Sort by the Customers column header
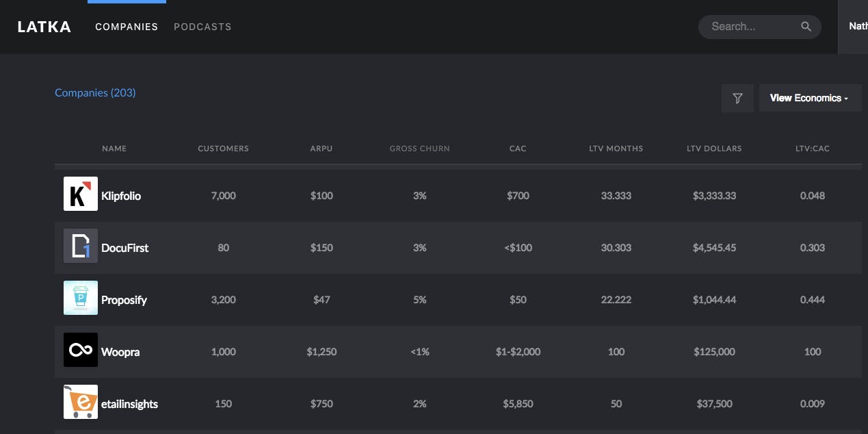Screen dimensions: 868x434 [224, 149]
